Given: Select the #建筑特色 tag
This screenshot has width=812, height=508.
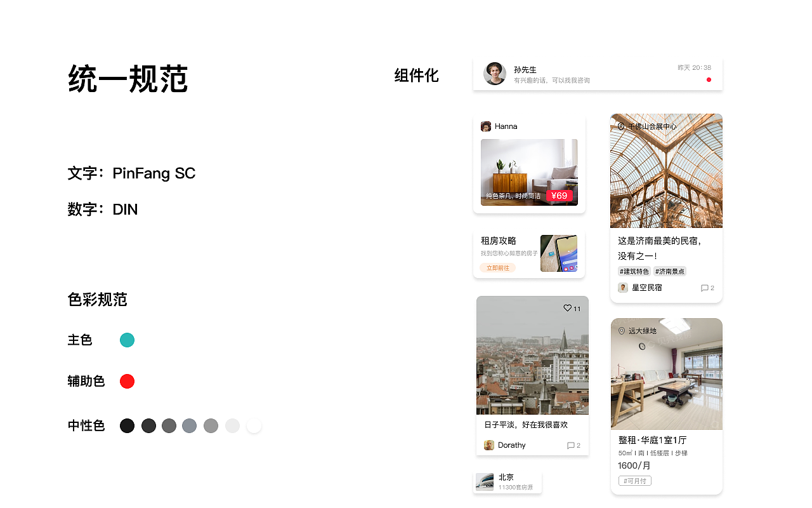Looking at the screenshot, I should [634, 271].
